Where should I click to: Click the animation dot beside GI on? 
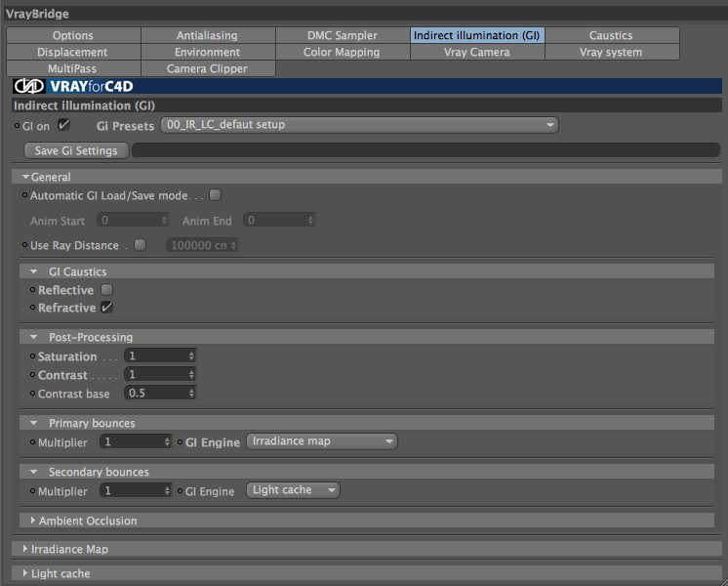pyautogui.click(x=18, y=125)
